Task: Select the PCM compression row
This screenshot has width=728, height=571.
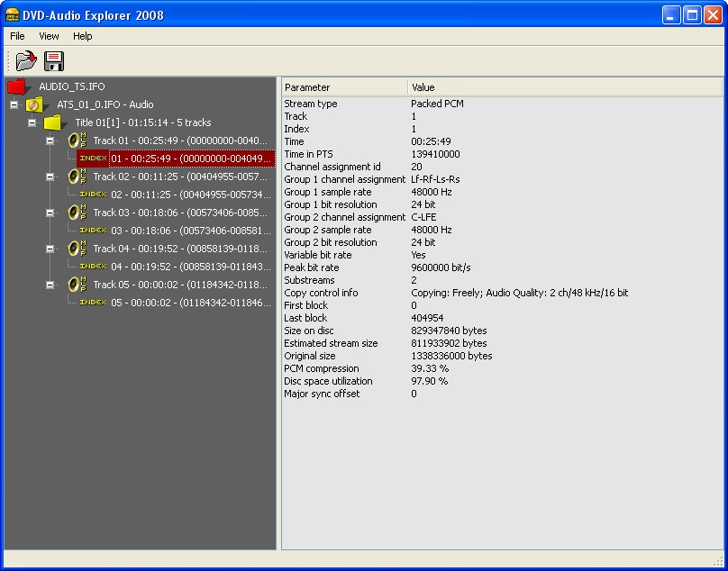Action: click(322, 368)
